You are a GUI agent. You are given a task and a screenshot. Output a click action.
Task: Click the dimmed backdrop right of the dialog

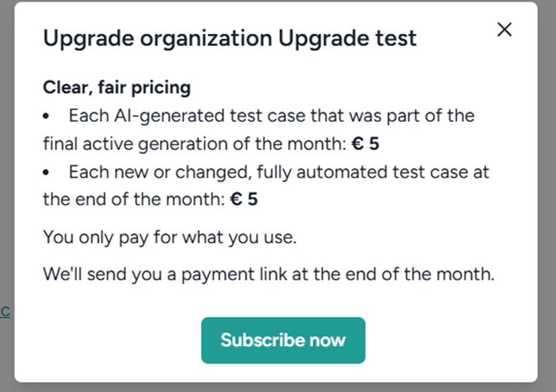tap(547, 187)
